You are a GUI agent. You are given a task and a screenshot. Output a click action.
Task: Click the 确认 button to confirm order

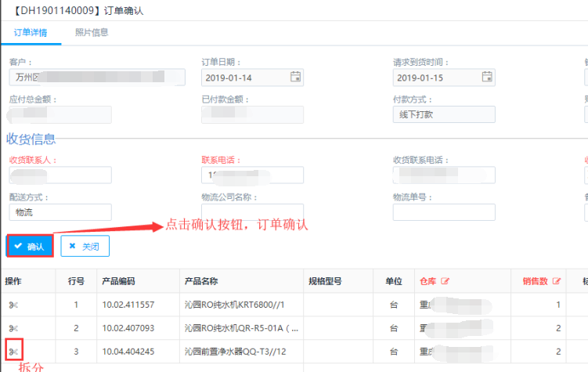pos(30,246)
